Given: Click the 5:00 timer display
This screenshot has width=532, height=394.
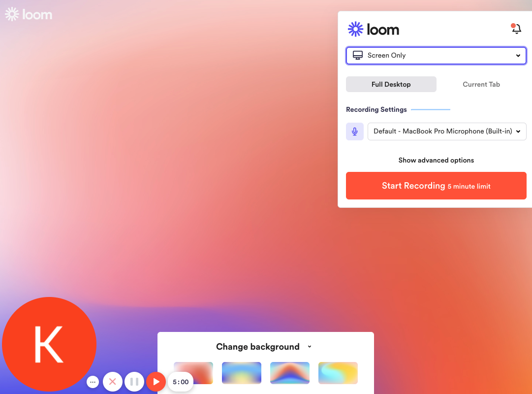Looking at the screenshot, I should [181, 382].
